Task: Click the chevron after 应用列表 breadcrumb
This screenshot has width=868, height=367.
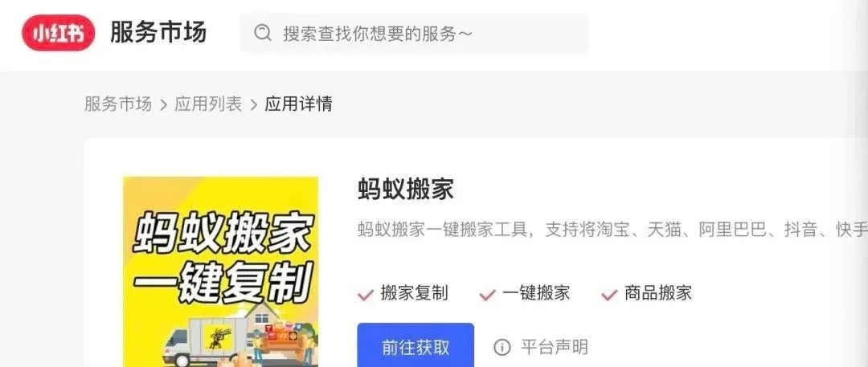Action: pyautogui.click(x=254, y=104)
